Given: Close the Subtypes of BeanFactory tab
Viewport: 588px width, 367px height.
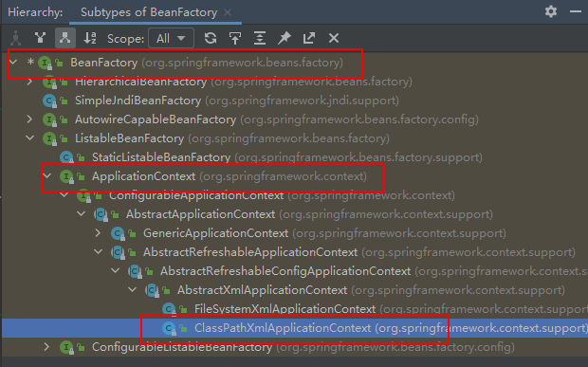Looking at the screenshot, I should [x=228, y=12].
